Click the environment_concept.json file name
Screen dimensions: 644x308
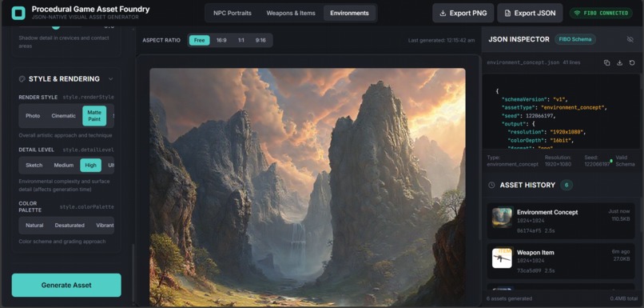tap(523, 63)
